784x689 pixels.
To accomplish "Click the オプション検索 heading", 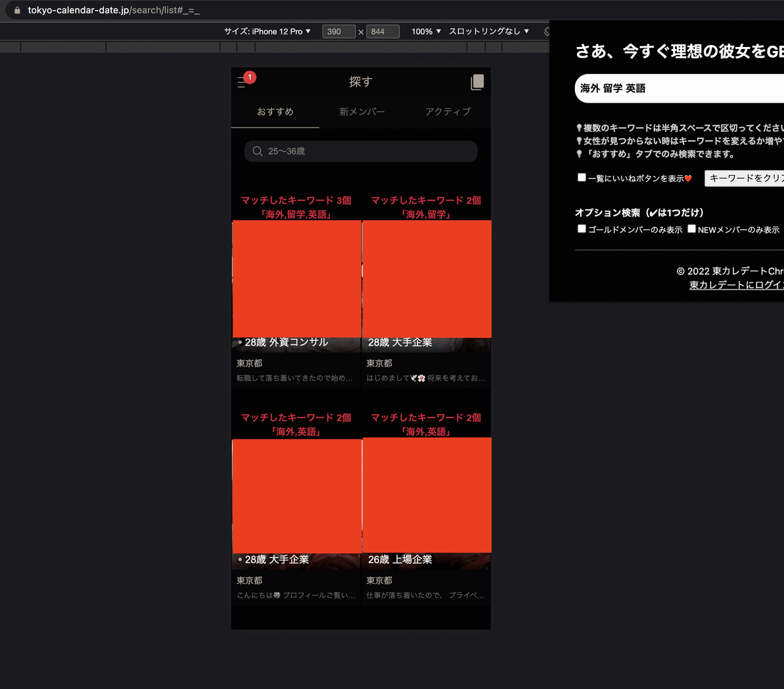I will (640, 212).
